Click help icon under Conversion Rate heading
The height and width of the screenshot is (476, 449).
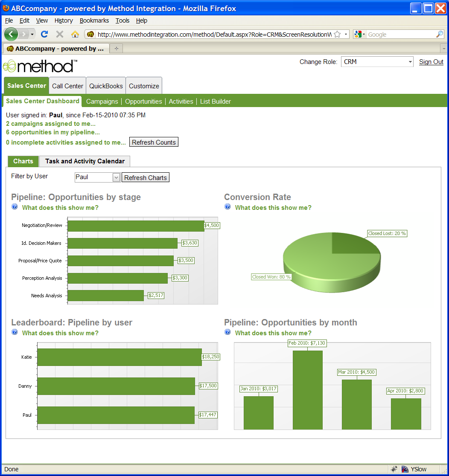(228, 207)
